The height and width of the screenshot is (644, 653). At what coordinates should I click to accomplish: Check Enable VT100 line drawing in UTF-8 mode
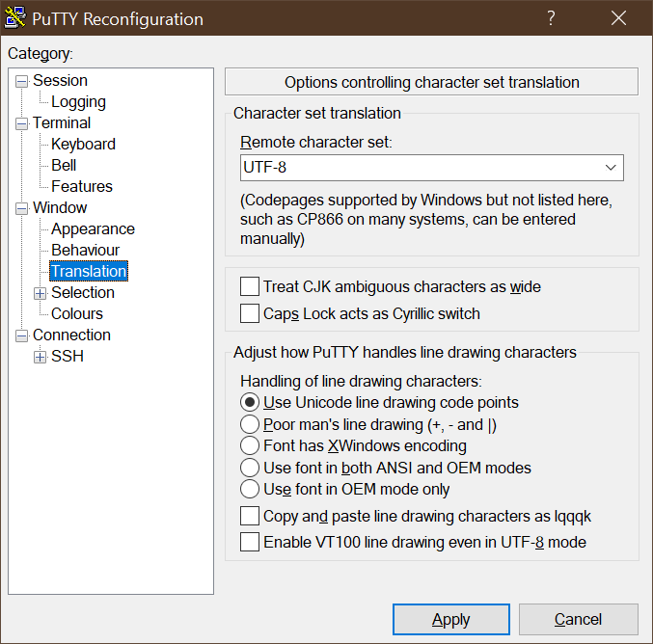250,542
